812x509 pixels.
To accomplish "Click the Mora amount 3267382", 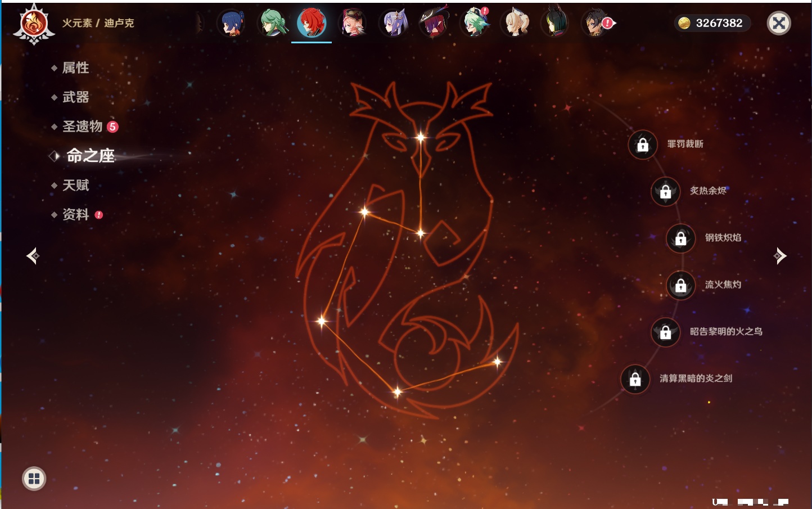I will click(719, 23).
